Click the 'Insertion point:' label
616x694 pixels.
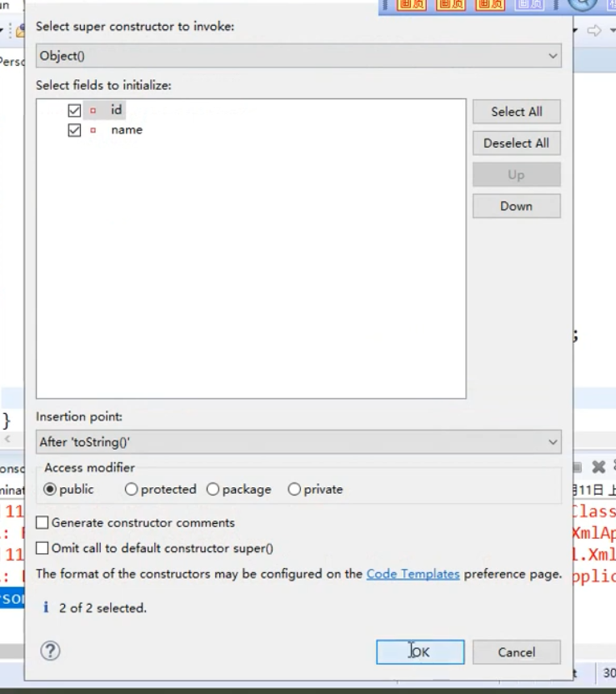coord(79,416)
